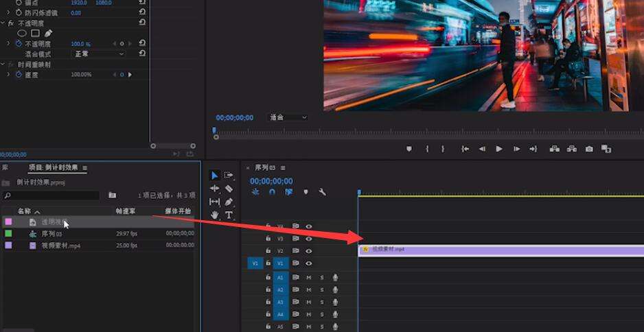Select the Razor tool
Viewport: 644px width, 332px height.
tap(229, 189)
